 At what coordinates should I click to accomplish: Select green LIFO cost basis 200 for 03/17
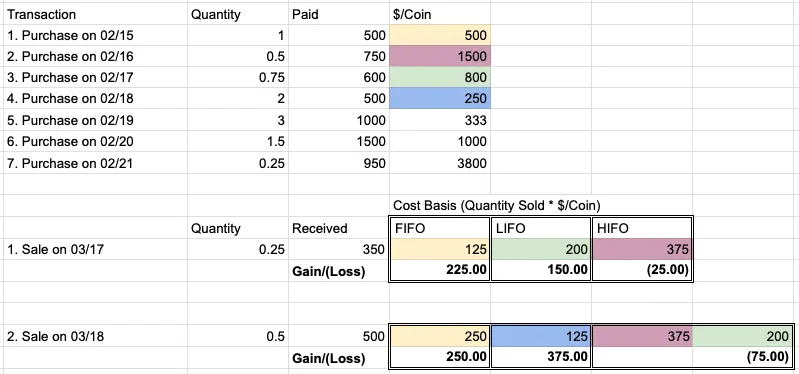[540, 250]
